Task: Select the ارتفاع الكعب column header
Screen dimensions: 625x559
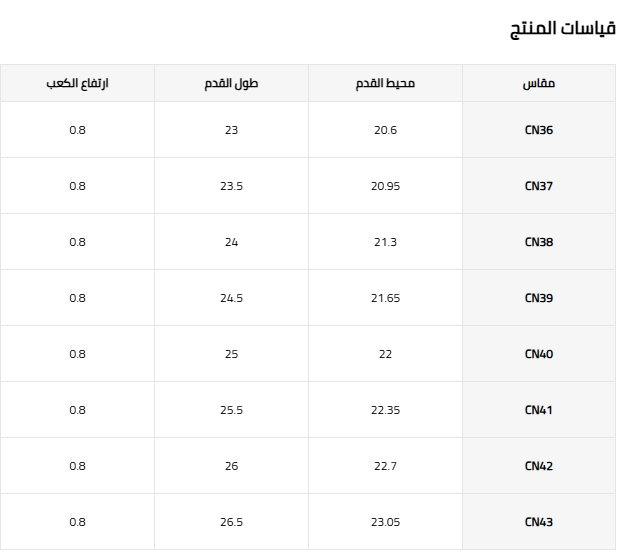Action: tap(78, 84)
